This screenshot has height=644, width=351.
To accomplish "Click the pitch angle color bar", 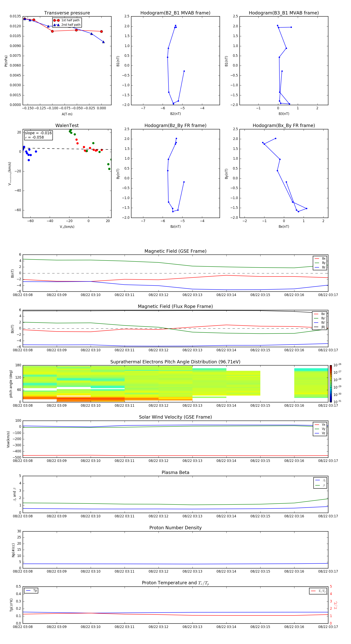I will [331, 383].
